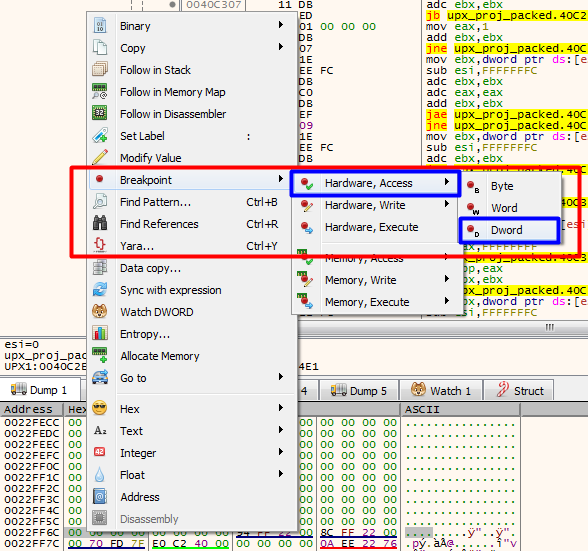Click the Address column header
The image size is (588, 551).
pos(32,409)
